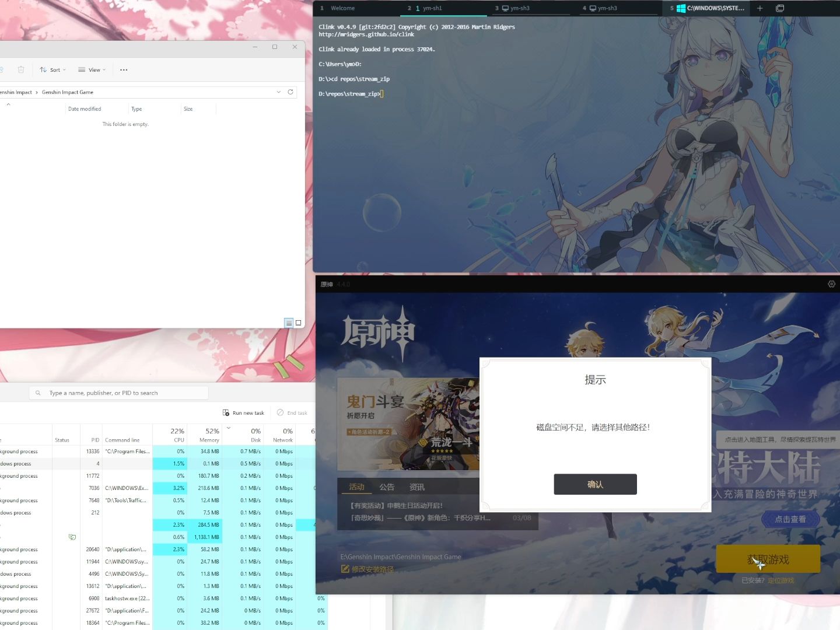
Task: Click the 修改安装路径 link
Action: 373,569
